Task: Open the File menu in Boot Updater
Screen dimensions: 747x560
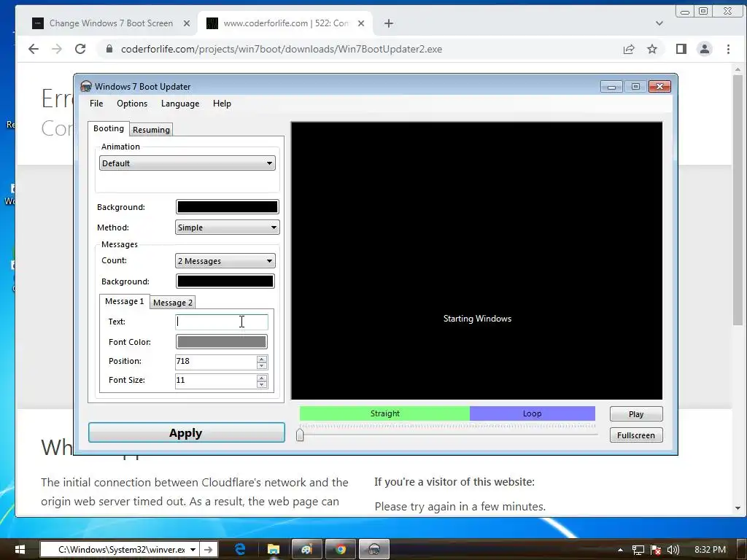Action: (x=96, y=104)
